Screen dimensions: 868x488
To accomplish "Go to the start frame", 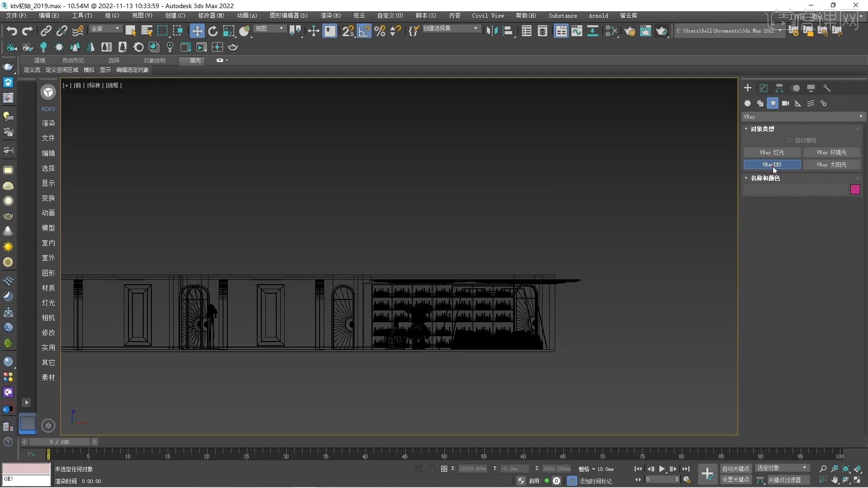I will [638, 469].
